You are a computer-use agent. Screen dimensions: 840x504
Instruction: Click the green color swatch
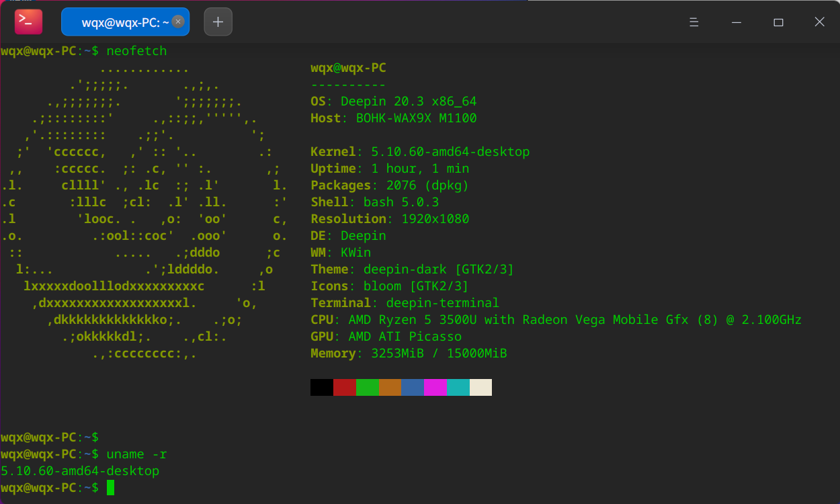click(367, 387)
